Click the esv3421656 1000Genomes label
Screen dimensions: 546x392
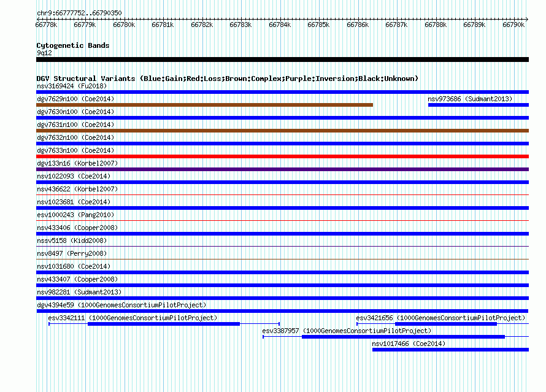click(x=440, y=318)
